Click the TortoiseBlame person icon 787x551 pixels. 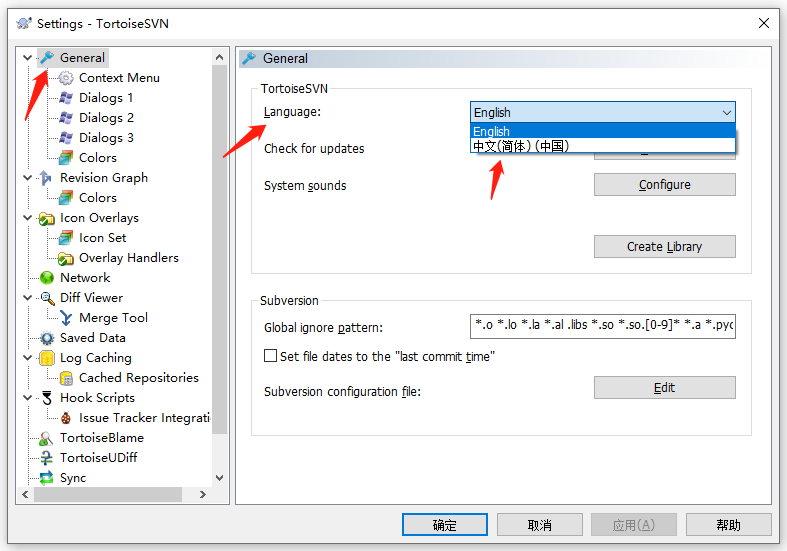click(46, 438)
